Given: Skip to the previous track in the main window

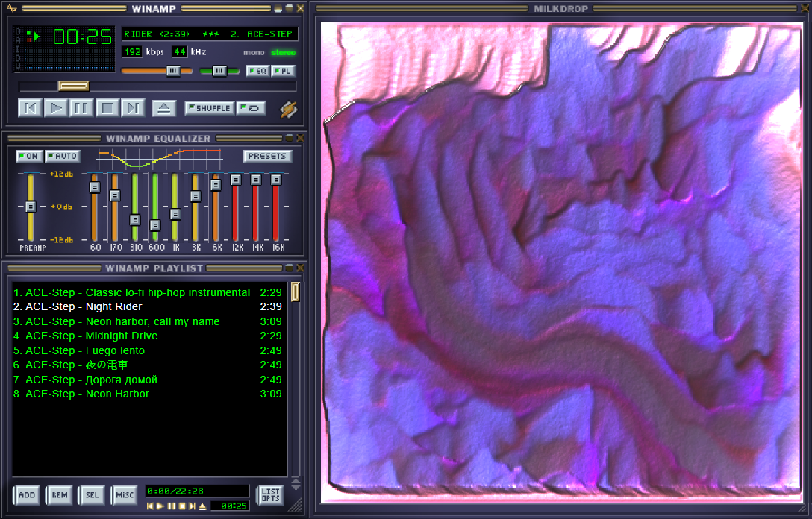Looking at the screenshot, I should (30, 108).
